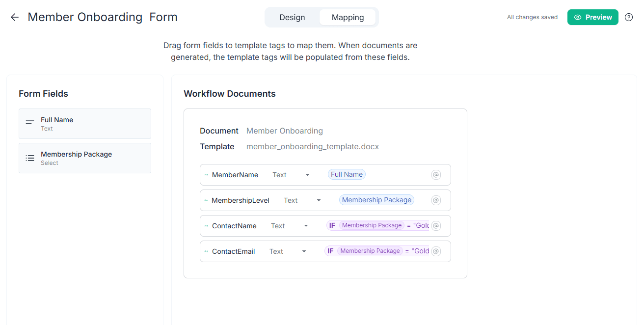
Task: Click the @ icon on the ContactEmail row
Action: click(x=436, y=251)
